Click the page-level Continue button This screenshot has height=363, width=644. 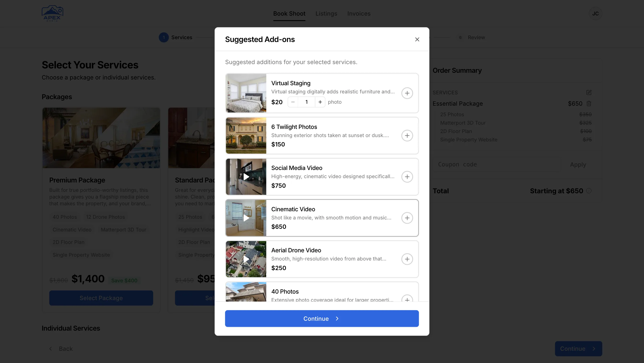point(578,349)
